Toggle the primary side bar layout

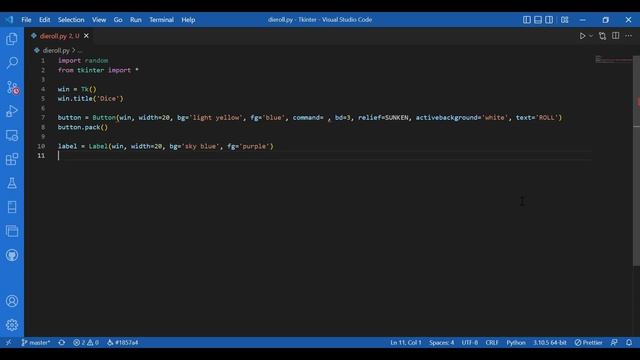pyautogui.click(x=527, y=20)
